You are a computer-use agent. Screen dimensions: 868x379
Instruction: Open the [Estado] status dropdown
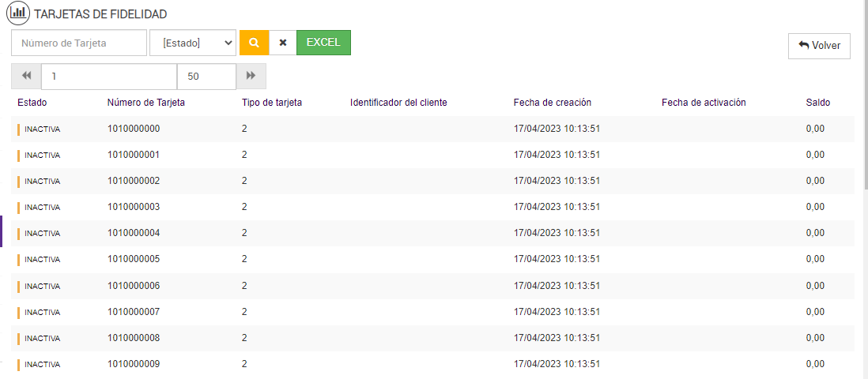click(193, 43)
